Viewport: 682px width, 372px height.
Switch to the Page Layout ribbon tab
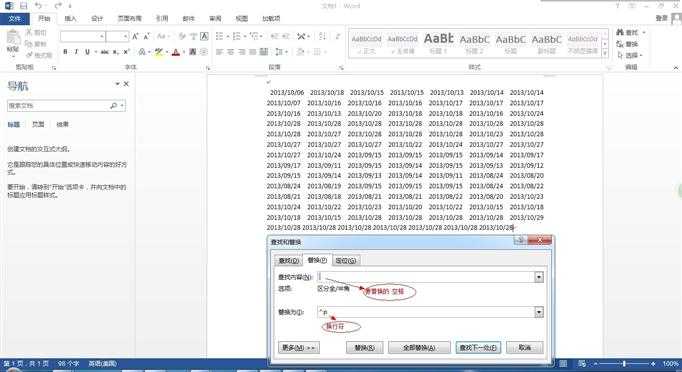coord(130,19)
